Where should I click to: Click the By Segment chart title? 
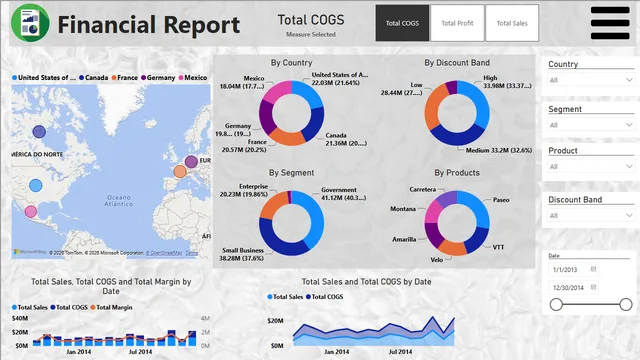291,173
